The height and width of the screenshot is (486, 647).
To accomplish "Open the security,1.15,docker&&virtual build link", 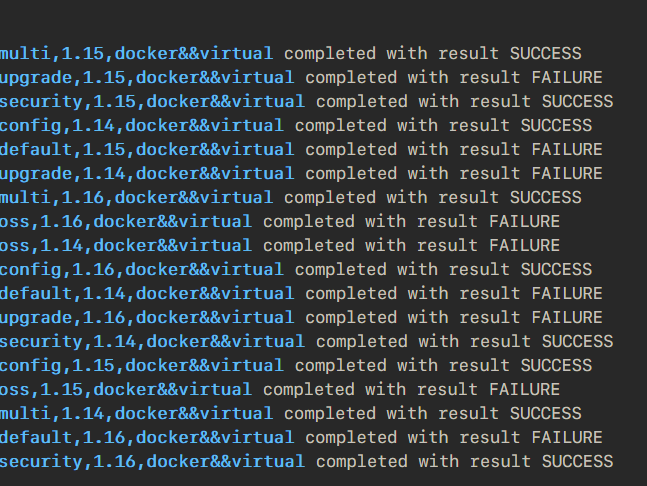I will click(152, 101).
